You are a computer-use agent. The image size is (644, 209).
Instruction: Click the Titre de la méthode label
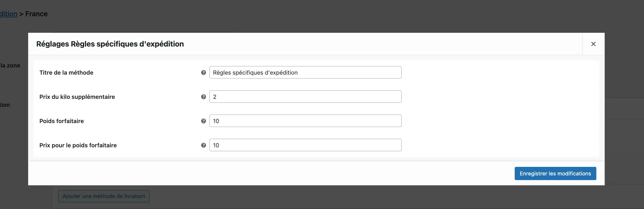(x=66, y=73)
